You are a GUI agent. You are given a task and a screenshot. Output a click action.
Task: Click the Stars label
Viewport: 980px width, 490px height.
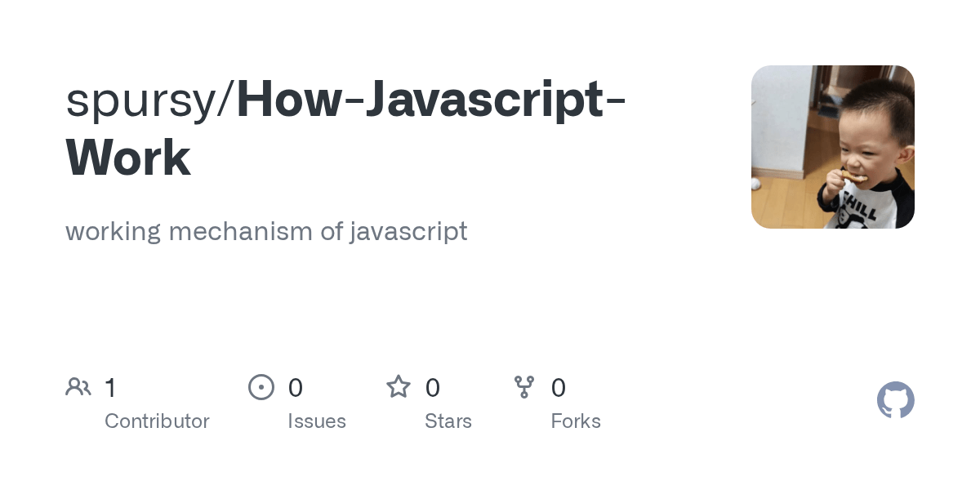coord(448,421)
